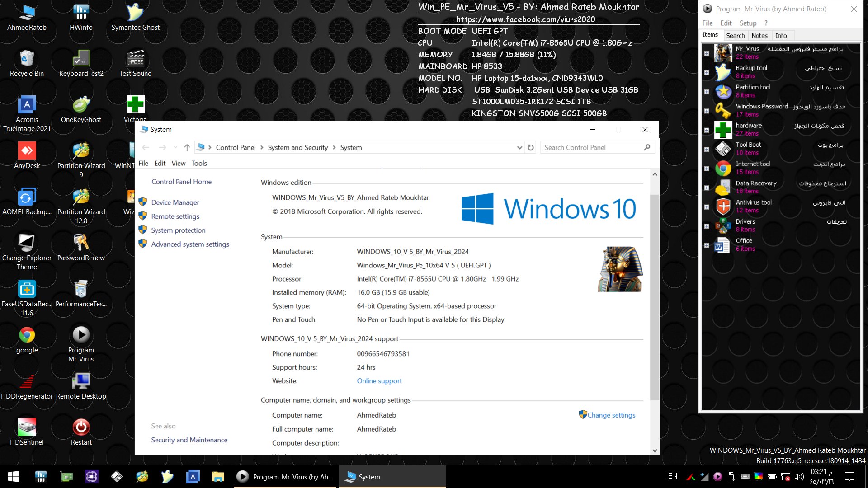This screenshot has width=868, height=488.
Task: Expand the Partition tool group
Action: click(x=707, y=92)
